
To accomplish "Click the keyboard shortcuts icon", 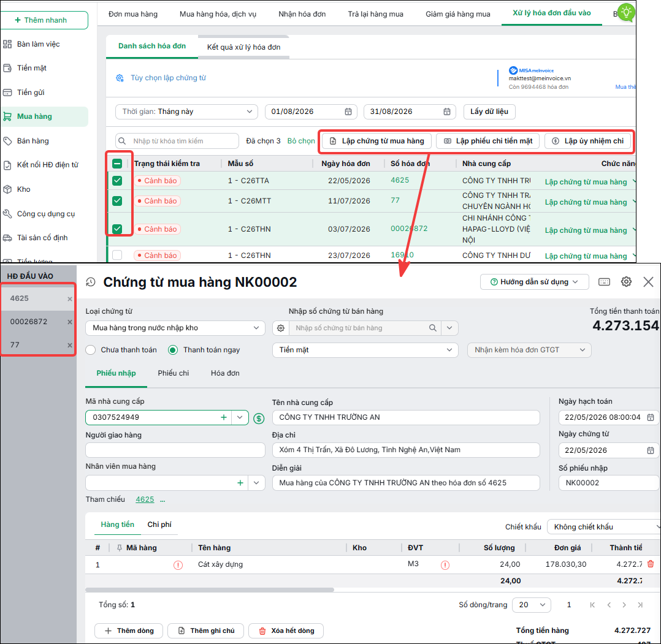I will [x=604, y=282].
